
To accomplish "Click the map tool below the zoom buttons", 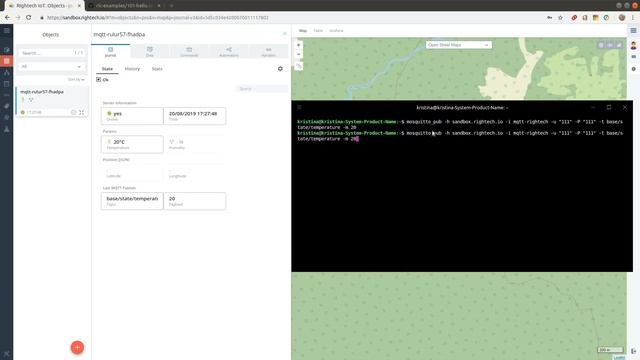I will [x=299, y=66].
